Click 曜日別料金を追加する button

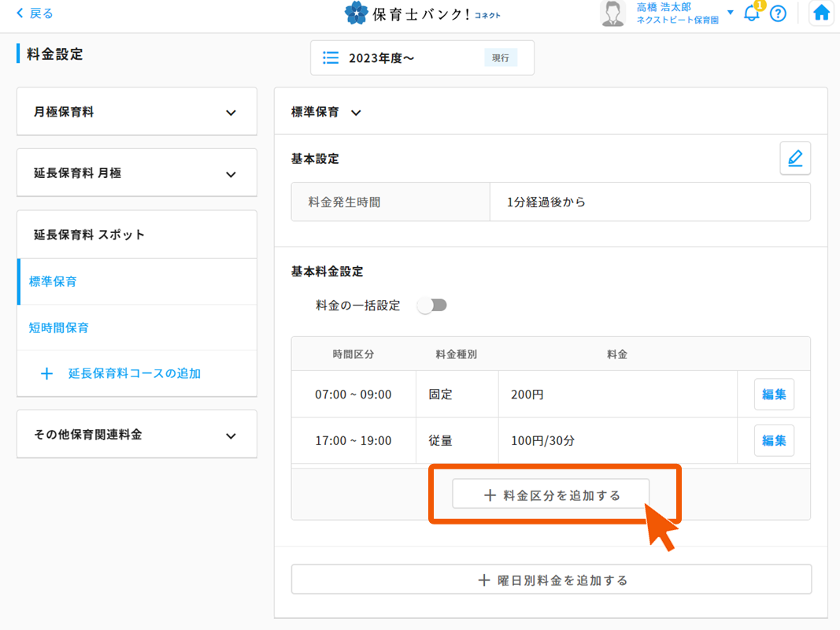[x=551, y=580]
